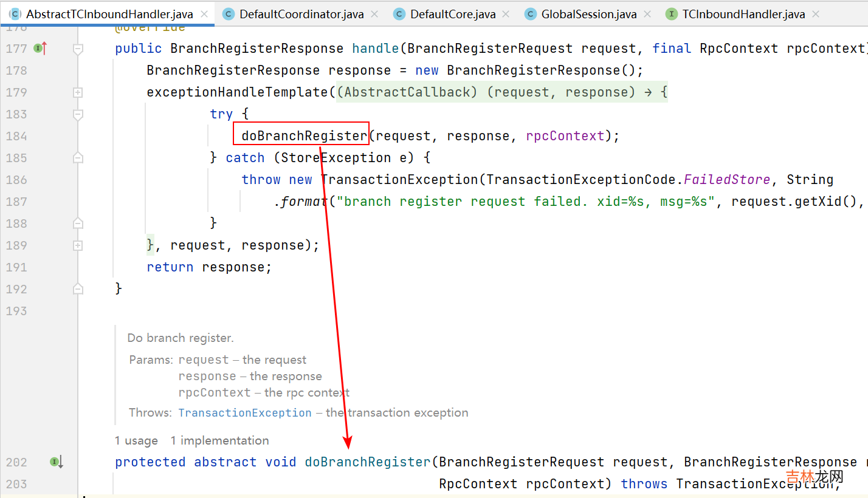The width and height of the screenshot is (868, 498).
Task: Click the TCInboundHandler.java interface file icon
Action: pyautogui.click(x=671, y=14)
